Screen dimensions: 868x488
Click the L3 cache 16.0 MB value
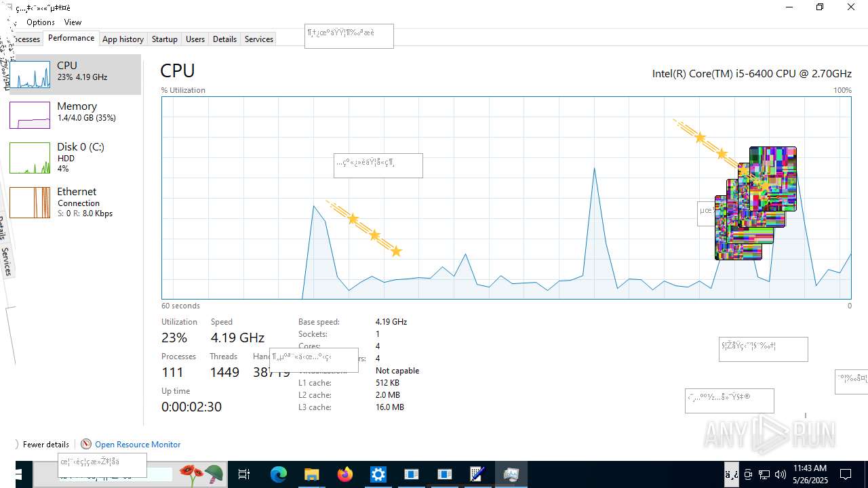(390, 407)
